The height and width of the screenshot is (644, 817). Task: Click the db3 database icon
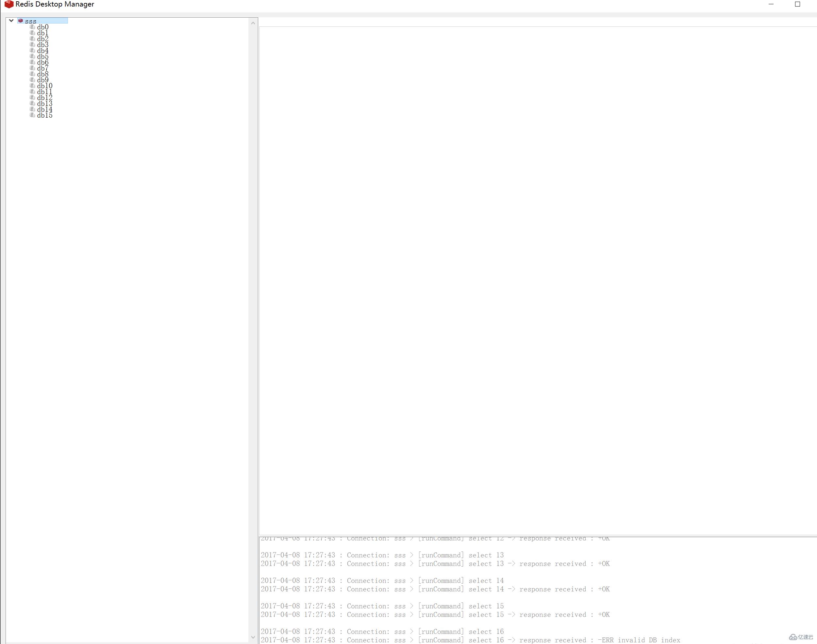click(32, 45)
